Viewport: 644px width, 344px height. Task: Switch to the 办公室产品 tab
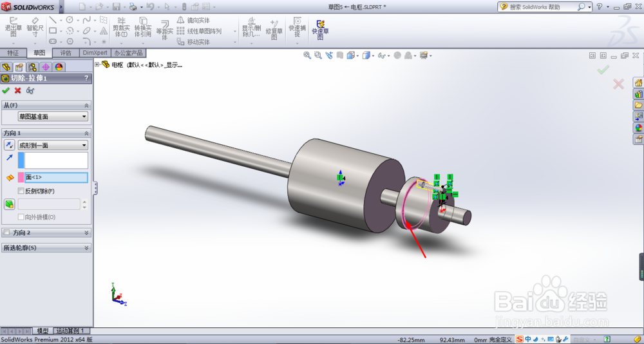[129, 53]
